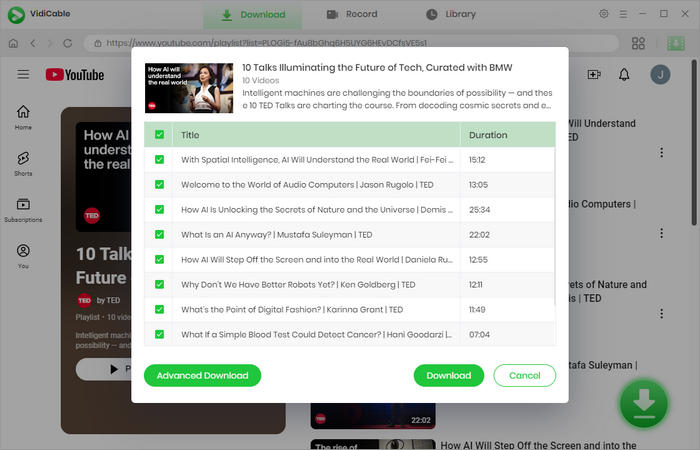Go to browser home page icon
Viewport: 700px width, 450px height.
point(13,43)
